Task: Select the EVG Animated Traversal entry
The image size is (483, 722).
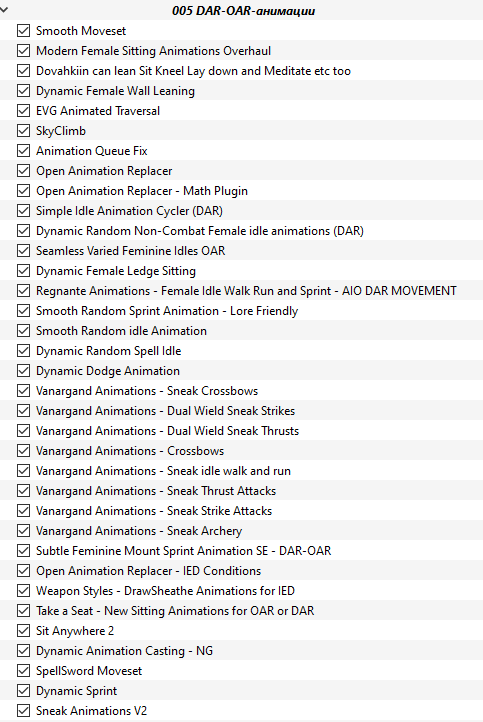Action: click(98, 111)
